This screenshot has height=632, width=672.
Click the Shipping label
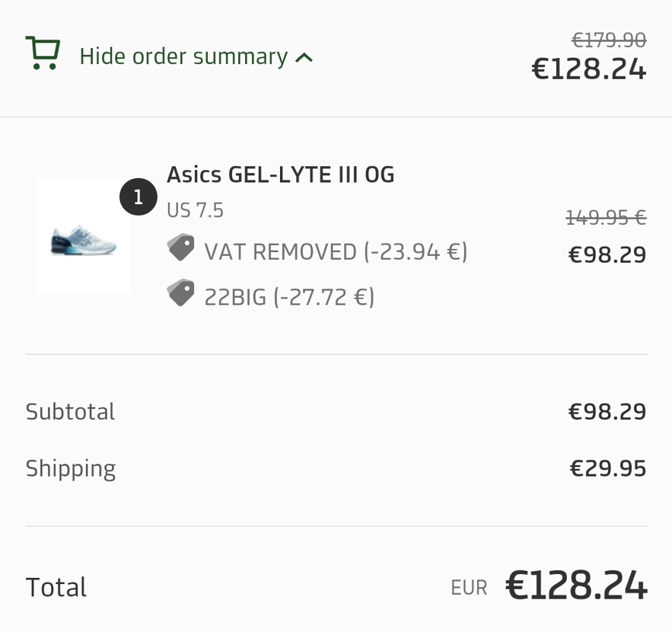(x=70, y=468)
